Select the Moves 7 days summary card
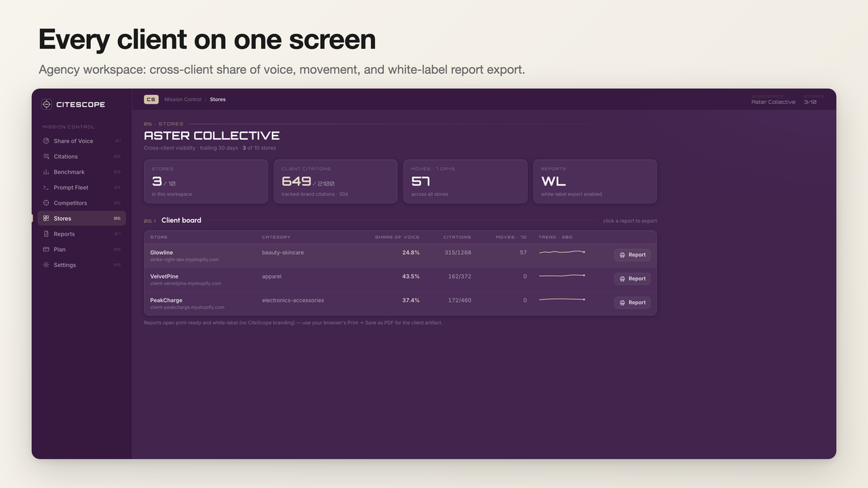The width and height of the screenshot is (868, 488). coord(465,181)
